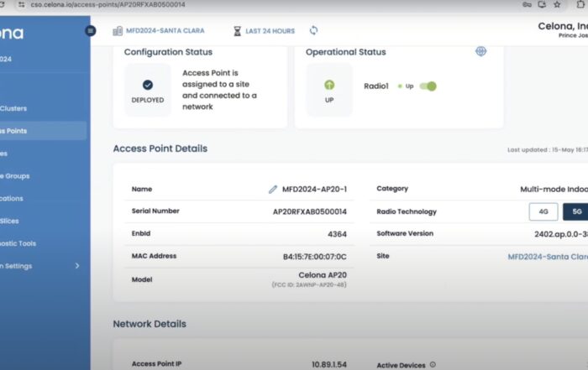Open the LAST 24 HOURS time filter
This screenshot has width=588, height=370.
pos(270,31)
